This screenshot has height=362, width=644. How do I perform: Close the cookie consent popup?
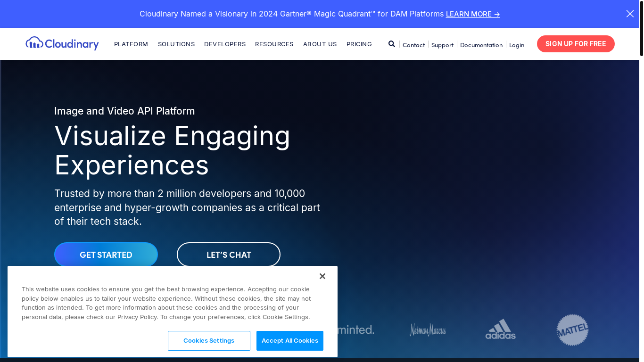point(322,276)
